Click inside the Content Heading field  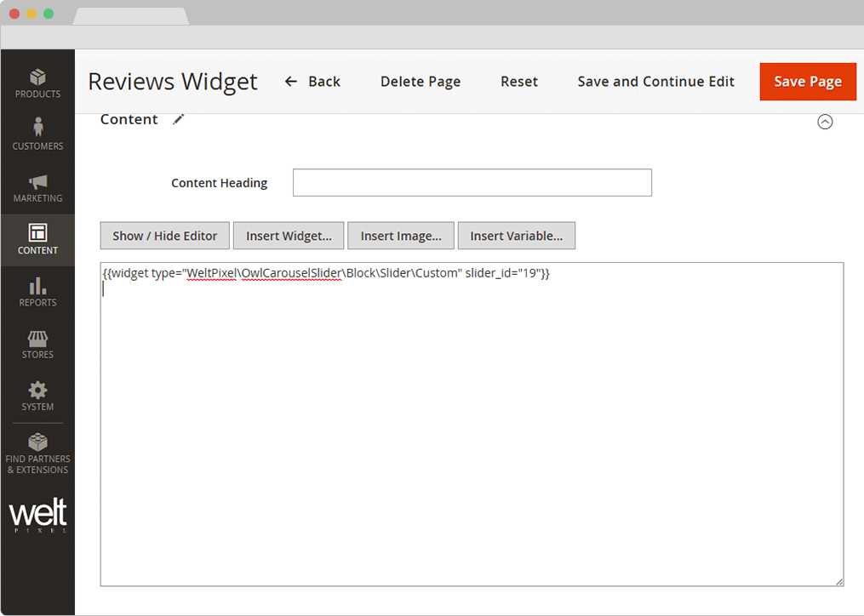[x=472, y=183]
